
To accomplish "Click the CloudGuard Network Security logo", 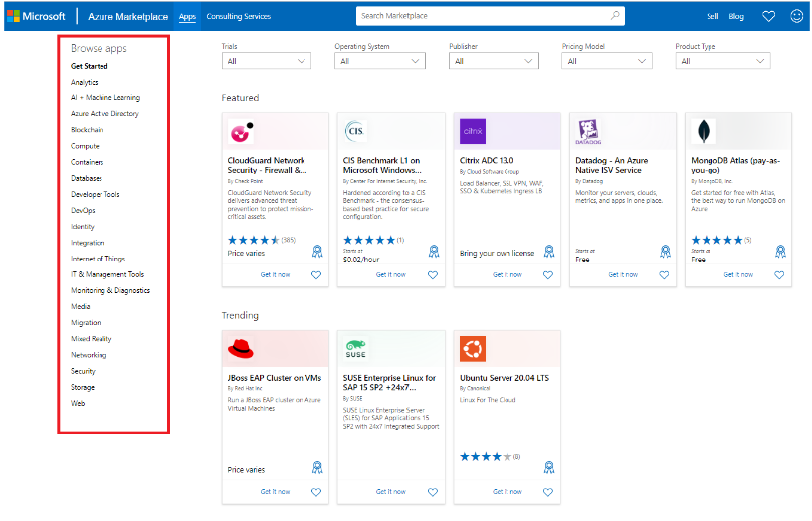I will [241, 132].
